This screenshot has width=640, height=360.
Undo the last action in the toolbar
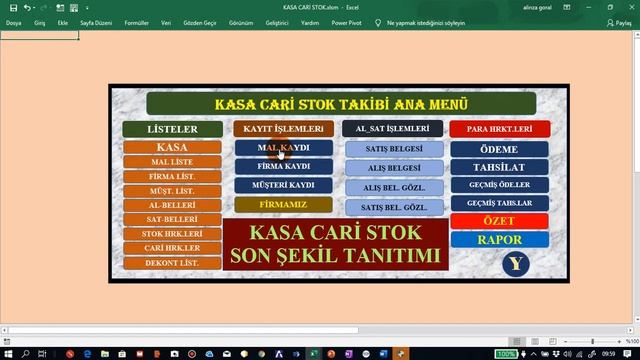[27, 8]
